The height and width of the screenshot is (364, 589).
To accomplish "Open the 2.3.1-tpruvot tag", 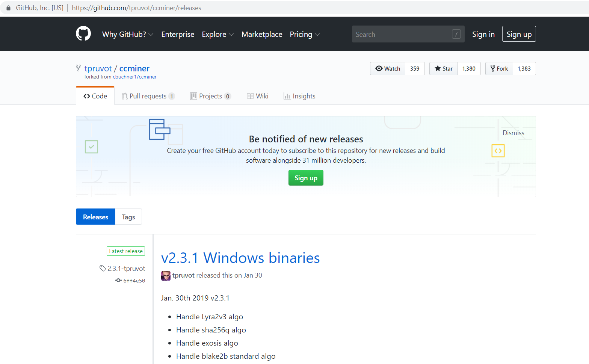I will point(126,269).
